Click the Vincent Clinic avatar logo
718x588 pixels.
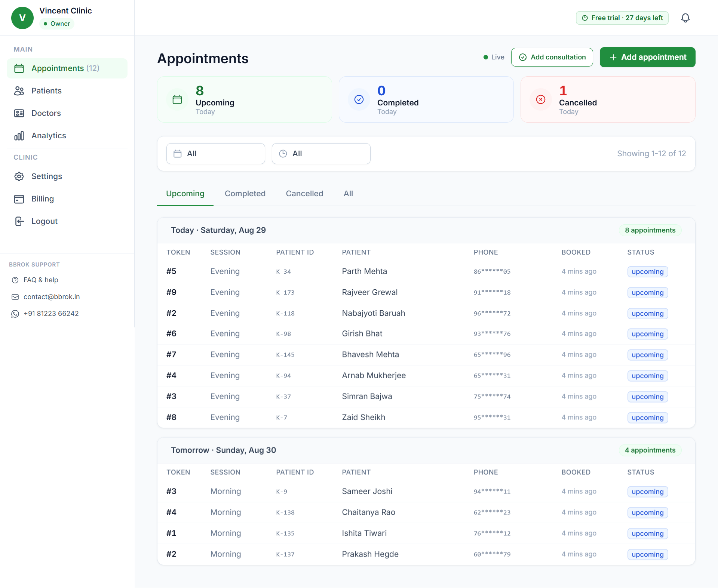click(22, 18)
